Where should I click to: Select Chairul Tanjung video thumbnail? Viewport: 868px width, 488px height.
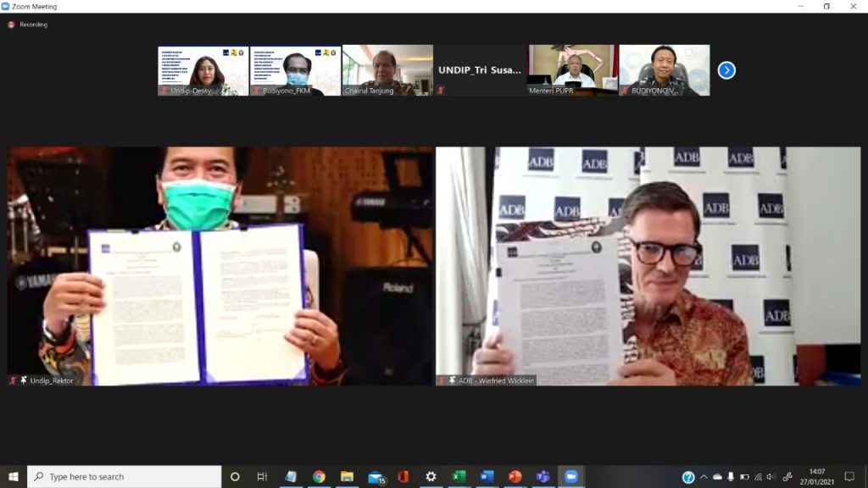point(387,70)
